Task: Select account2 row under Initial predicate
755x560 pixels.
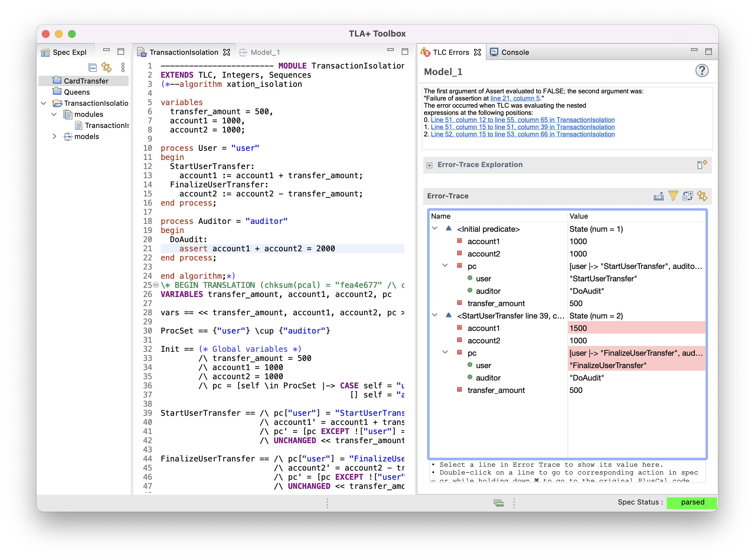Action: coord(567,254)
